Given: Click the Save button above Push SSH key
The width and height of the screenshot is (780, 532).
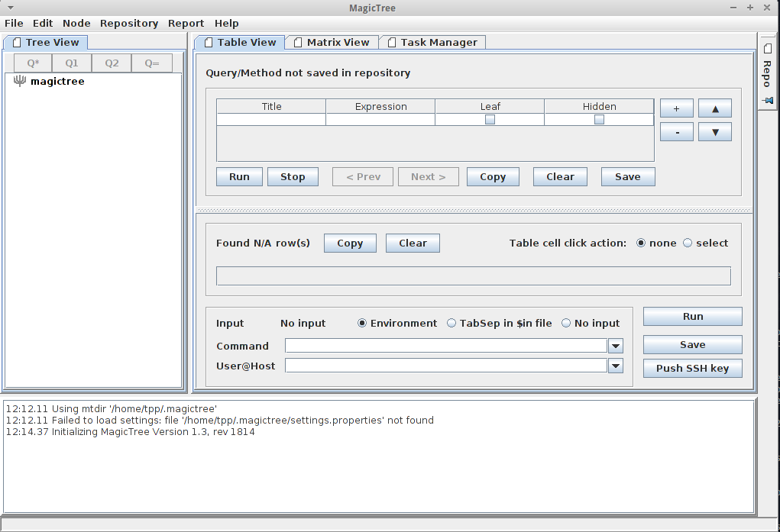Looking at the screenshot, I should click(x=692, y=344).
